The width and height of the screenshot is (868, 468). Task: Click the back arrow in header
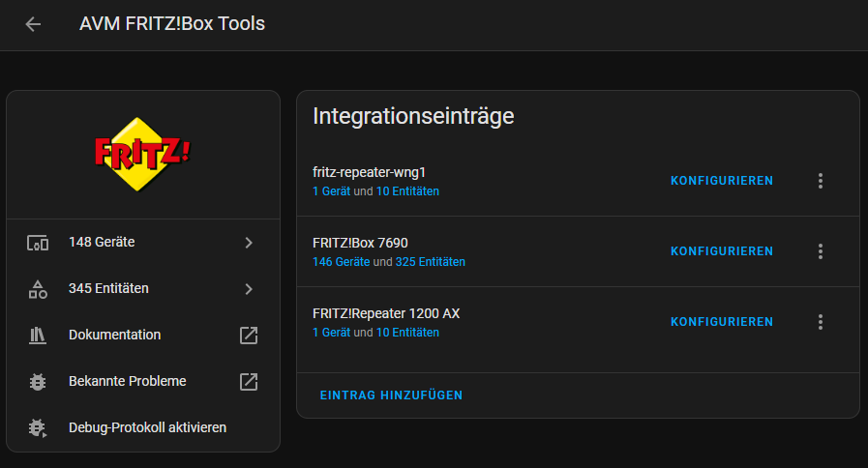33,24
